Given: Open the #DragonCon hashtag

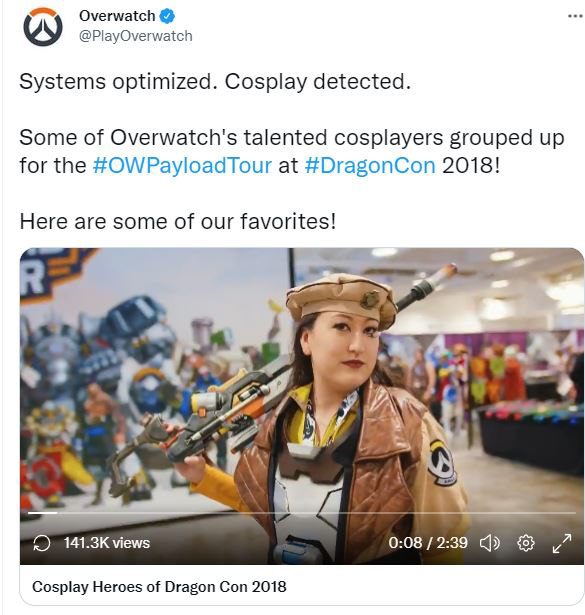Looking at the screenshot, I should (x=370, y=166).
